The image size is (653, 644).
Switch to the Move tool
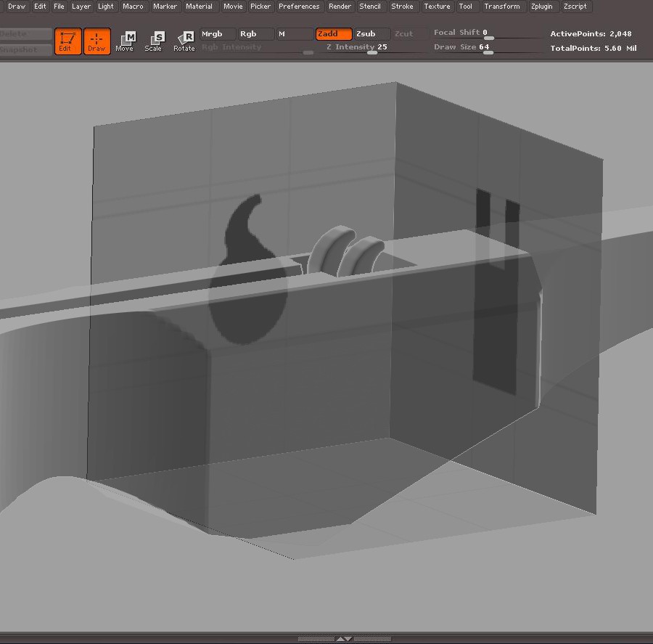click(x=125, y=41)
